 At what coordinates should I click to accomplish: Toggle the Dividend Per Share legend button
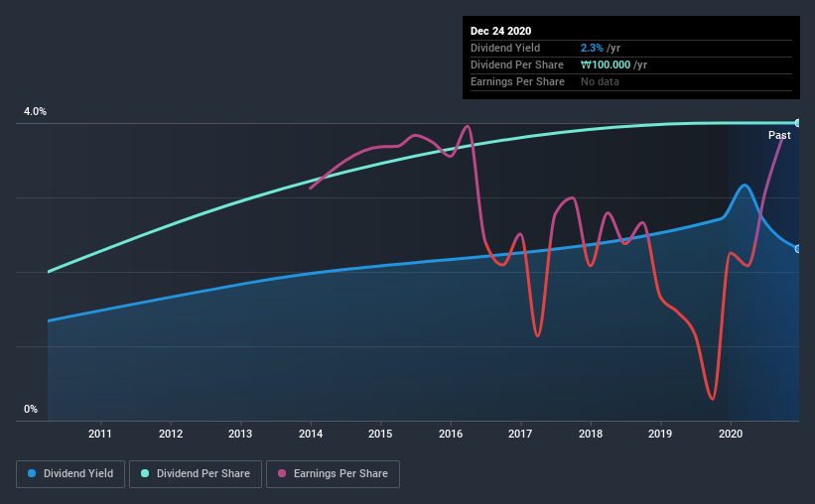click(x=196, y=474)
